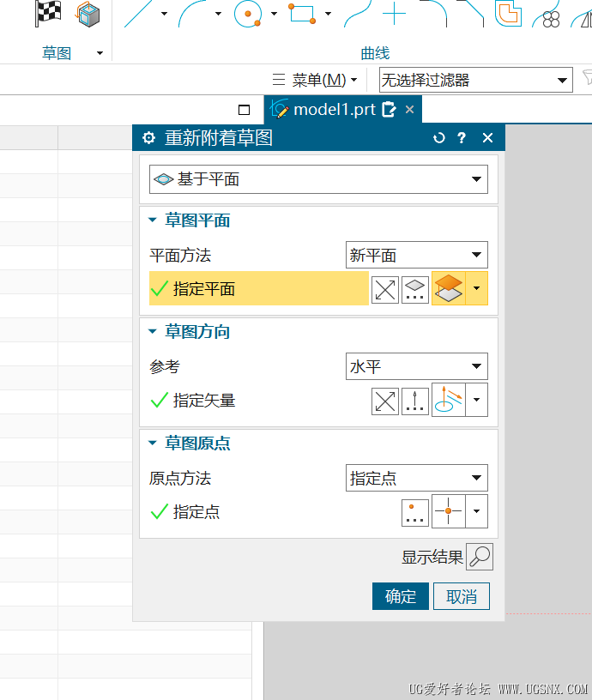Open the vector dialog icon for 指定矢量
Viewport: 592px width, 700px height.
(415, 401)
